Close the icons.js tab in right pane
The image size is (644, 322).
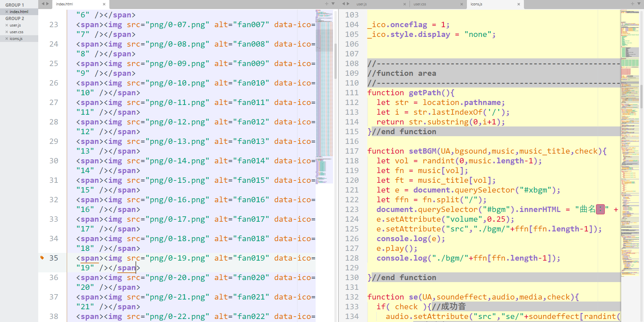click(519, 4)
